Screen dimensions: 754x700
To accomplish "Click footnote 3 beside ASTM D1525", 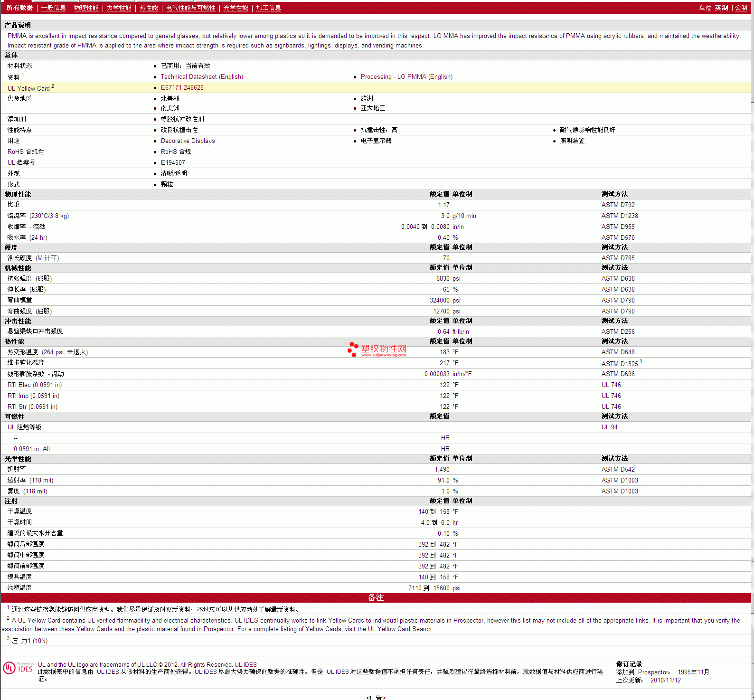I will 641,361.
